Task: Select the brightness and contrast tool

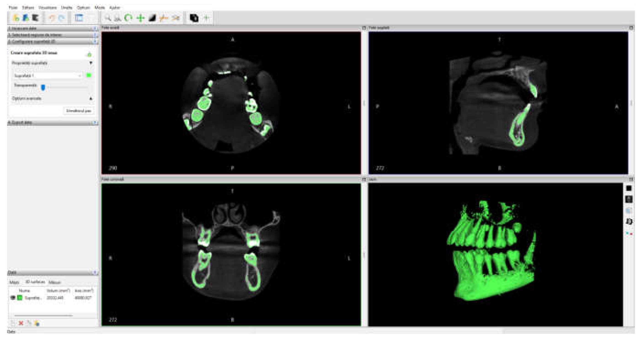Action: [152, 18]
